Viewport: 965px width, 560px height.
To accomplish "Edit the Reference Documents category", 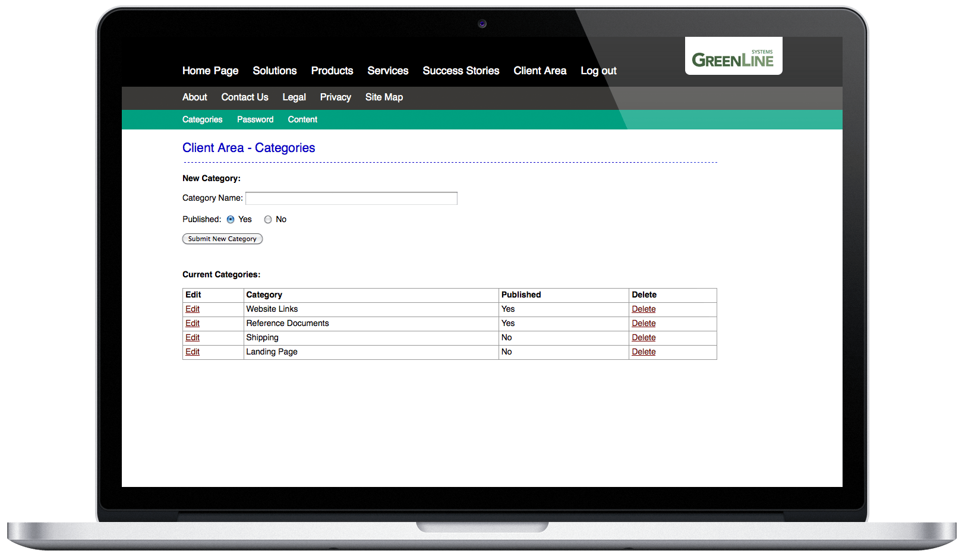I will click(x=193, y=323).
